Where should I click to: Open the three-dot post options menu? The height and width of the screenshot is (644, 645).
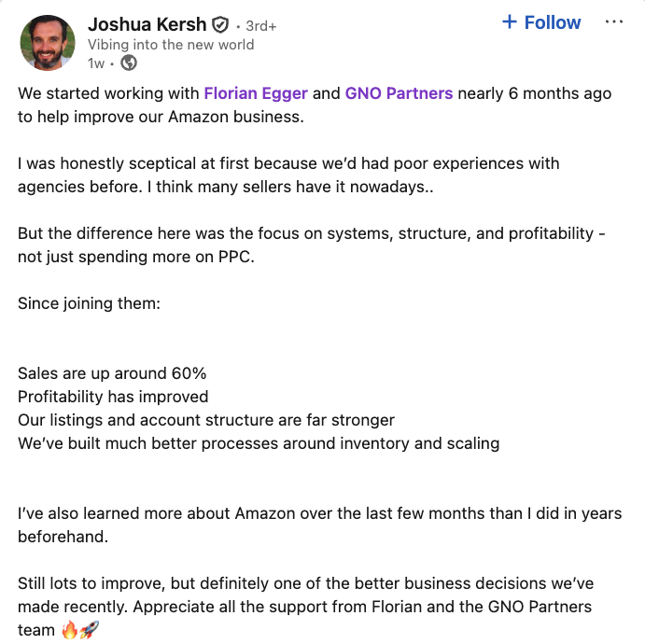(x=614, y=21)
